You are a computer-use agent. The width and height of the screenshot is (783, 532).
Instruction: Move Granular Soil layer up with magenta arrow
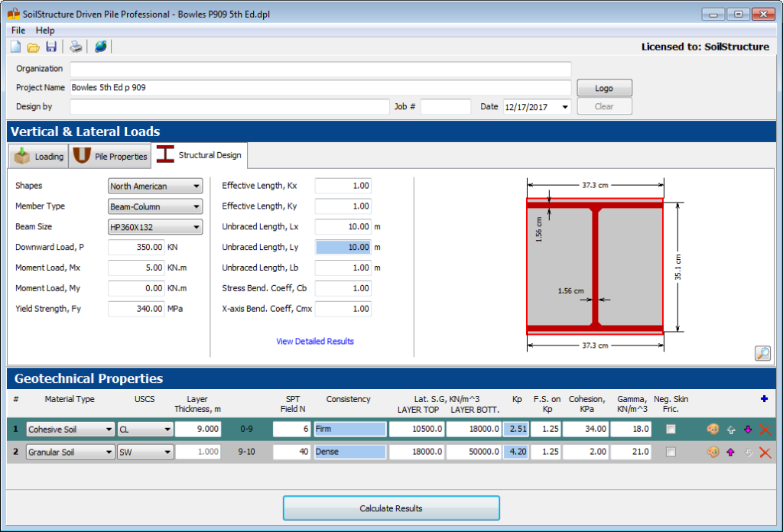click(731, 453)
